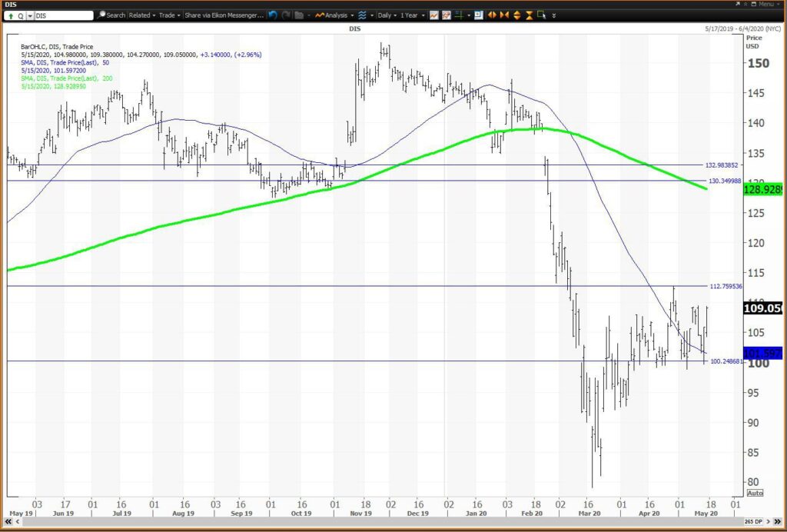
Task: Expand the toolbar overflow chevron
Action: pos(553,15)
